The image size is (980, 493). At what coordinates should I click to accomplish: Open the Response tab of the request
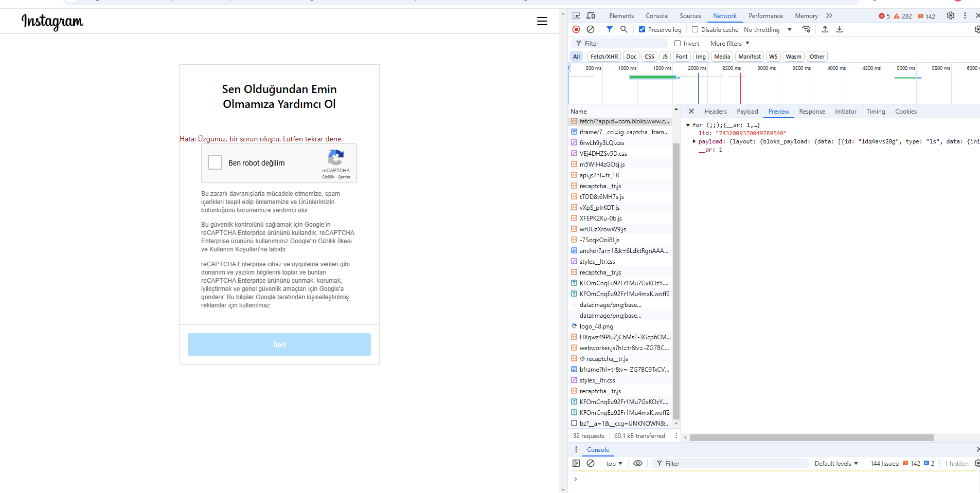coord(812,111)
